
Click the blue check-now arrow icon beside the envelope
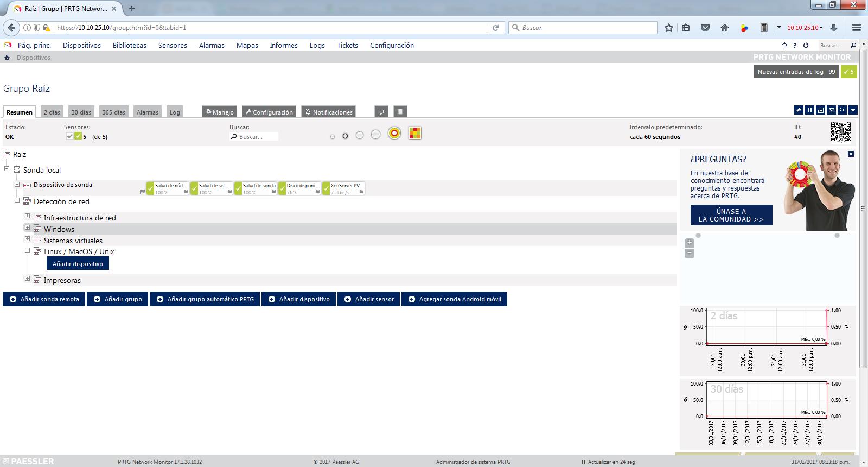tap(842, 110)
